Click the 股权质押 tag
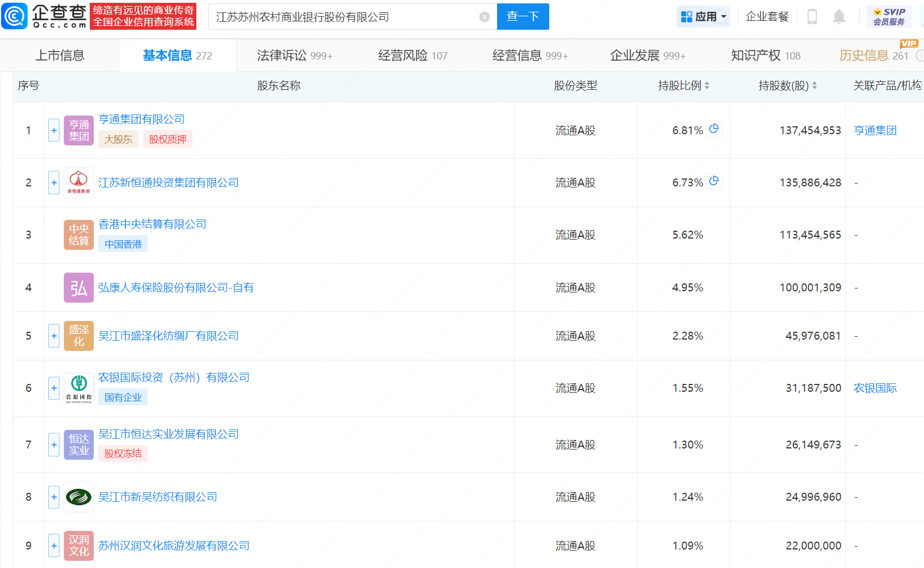924x568 pixels. pos(168,139)
